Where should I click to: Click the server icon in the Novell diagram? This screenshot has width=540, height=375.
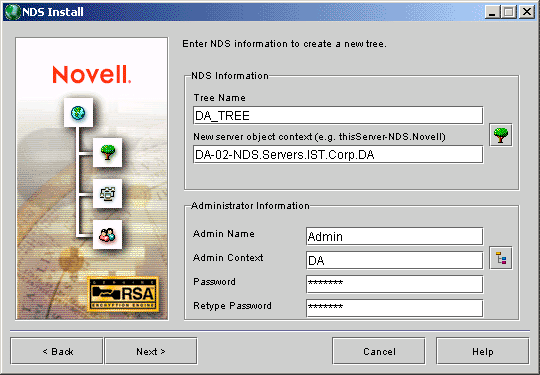[x=107, y=193]
